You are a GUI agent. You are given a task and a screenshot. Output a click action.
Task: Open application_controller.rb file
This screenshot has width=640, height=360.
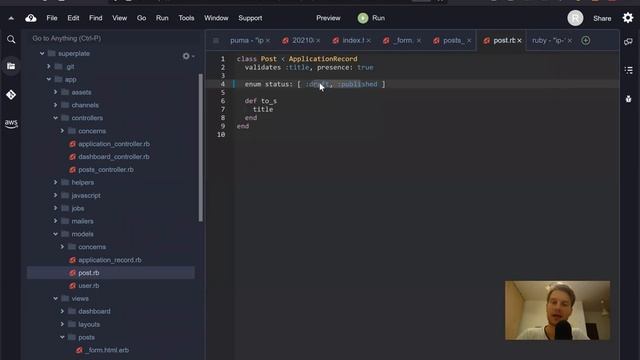click(x=114, y=144)
